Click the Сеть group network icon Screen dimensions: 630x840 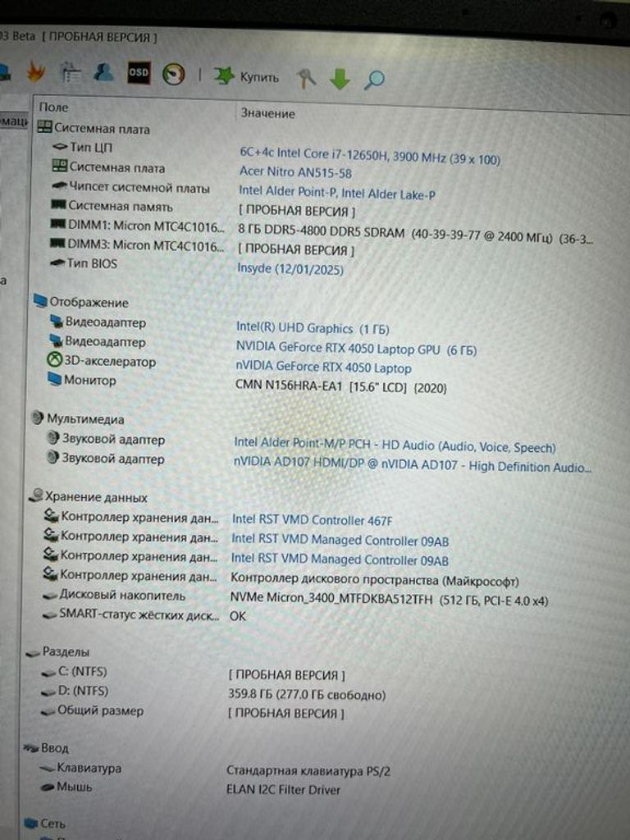[x=30, y=823]
